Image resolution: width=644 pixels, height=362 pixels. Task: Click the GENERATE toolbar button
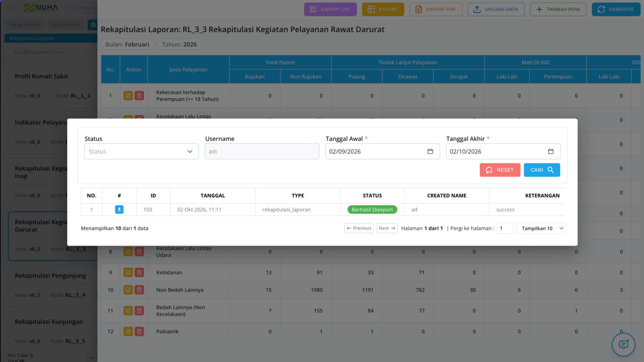pos(616,9)
